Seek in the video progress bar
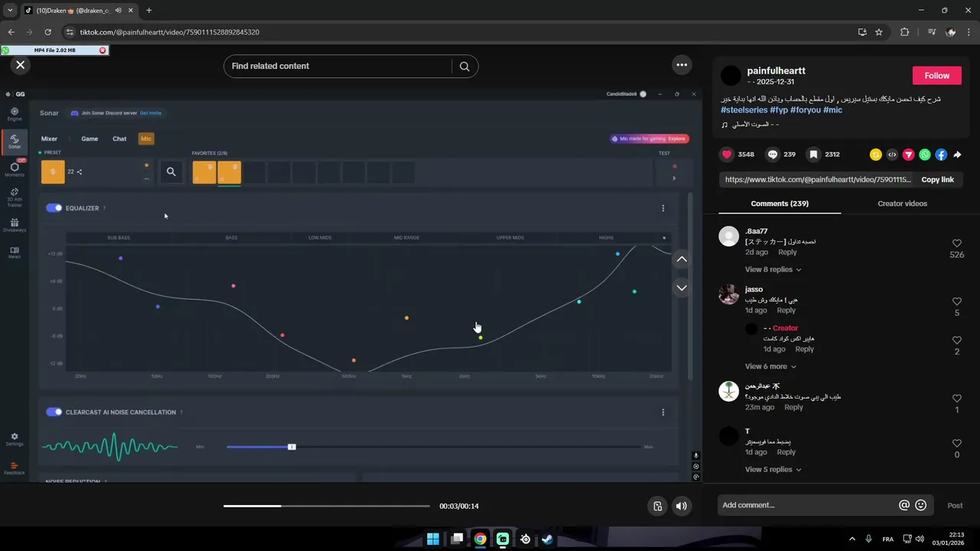Image resolution: width=980 pixels, height=551 pixels. click(x=327, y=506)
